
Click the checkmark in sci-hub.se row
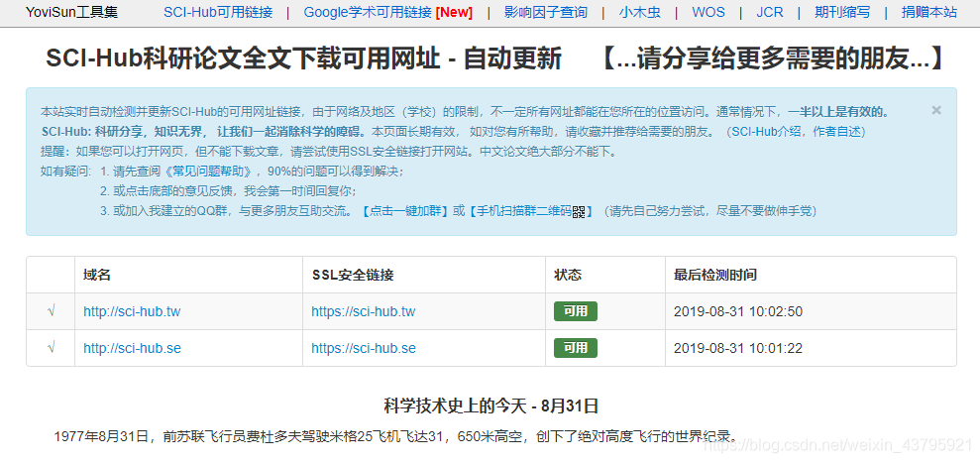pos(51,349)
